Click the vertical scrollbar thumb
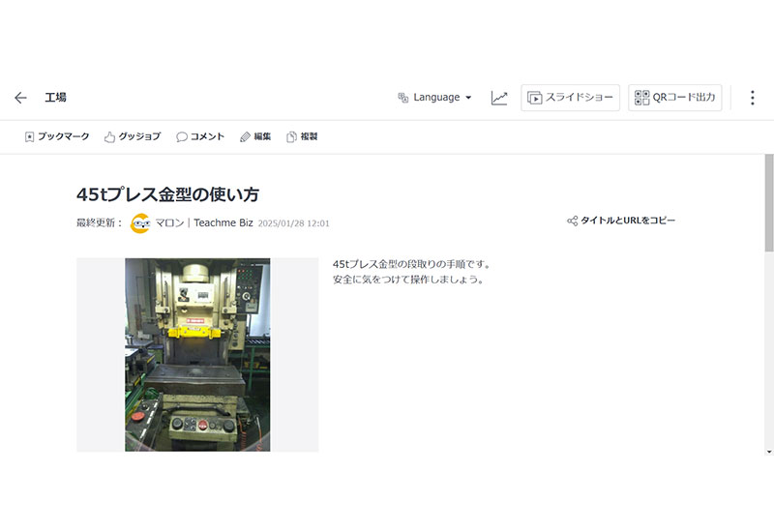 click(x=769, y=203)
